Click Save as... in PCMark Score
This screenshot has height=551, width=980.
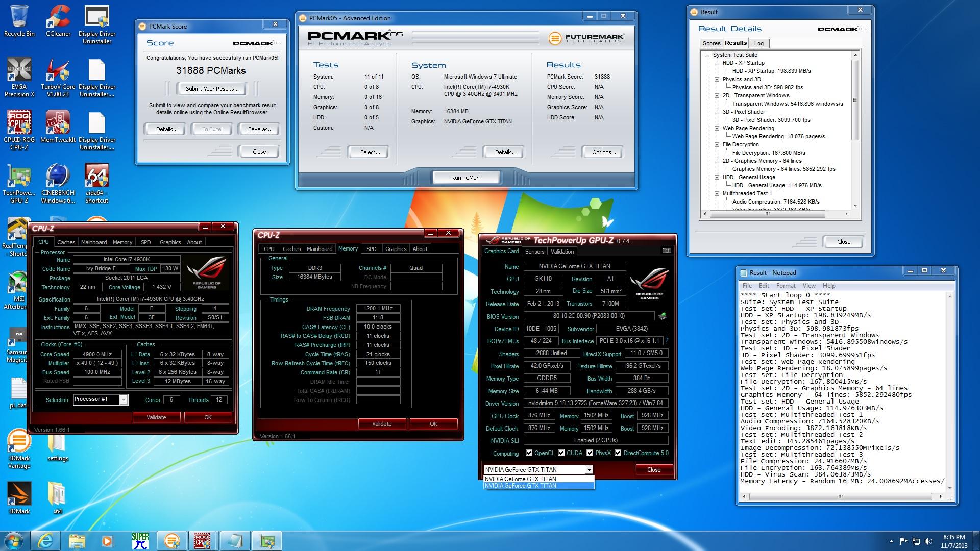click(x=260, y=129)
